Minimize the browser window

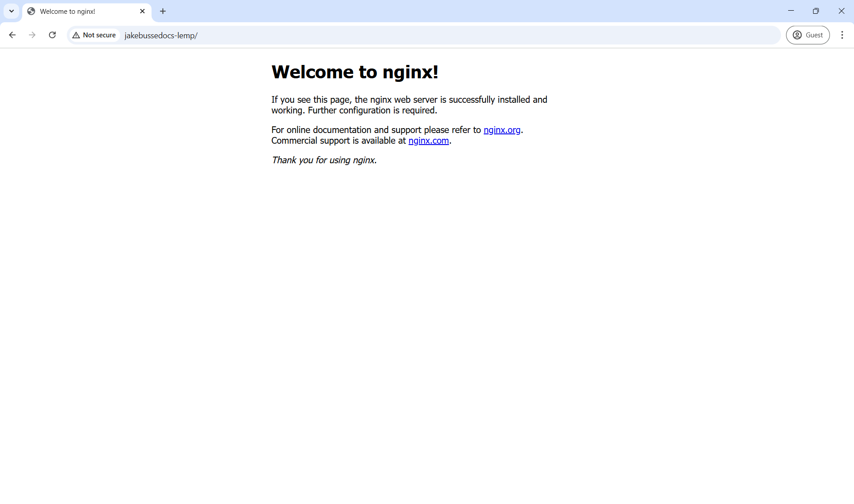point(791,11)
